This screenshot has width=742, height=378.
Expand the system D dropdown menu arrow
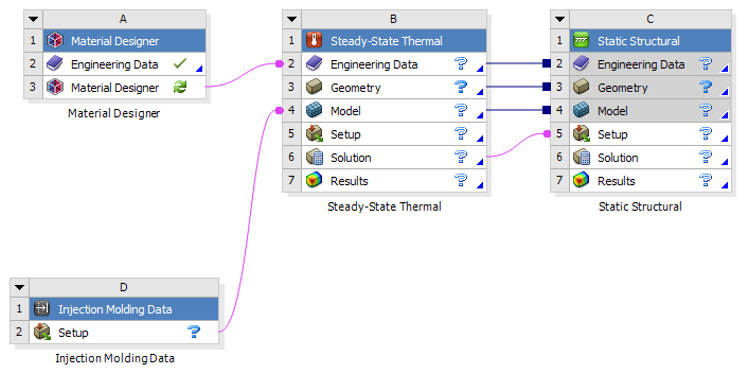click(x=19, y=288)
